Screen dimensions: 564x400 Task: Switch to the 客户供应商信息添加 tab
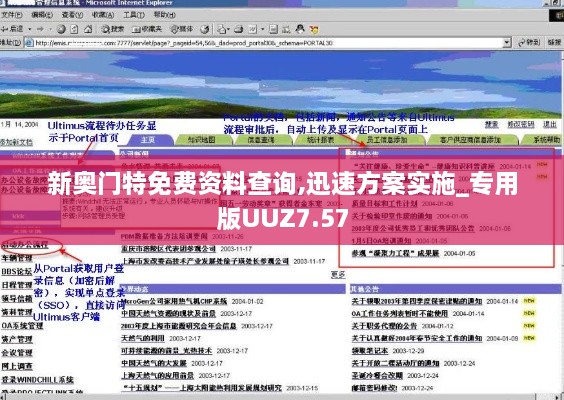click(471, 140)
